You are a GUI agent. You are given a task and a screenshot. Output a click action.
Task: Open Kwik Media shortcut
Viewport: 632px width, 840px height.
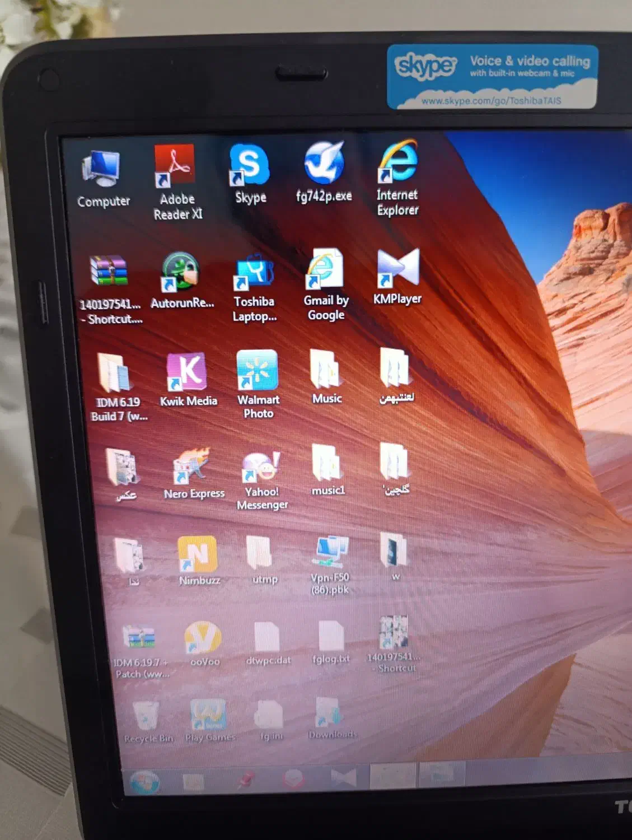click(x=187, y=372)
